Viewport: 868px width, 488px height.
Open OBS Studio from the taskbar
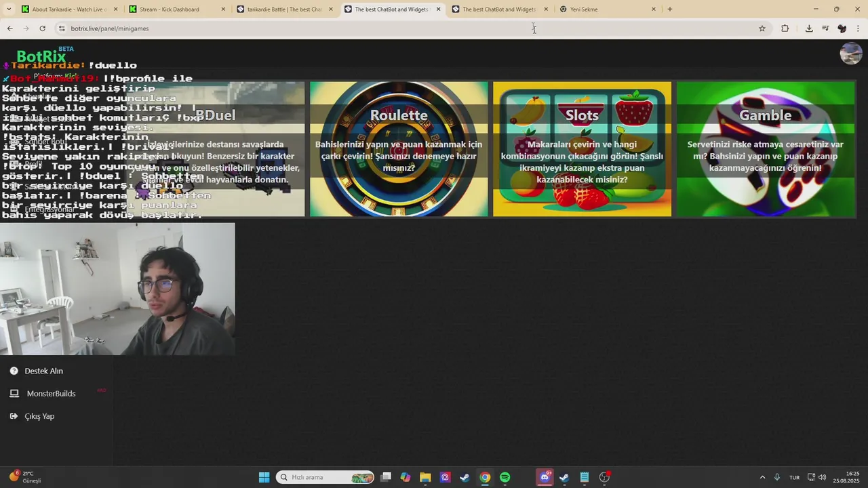pos(604,477)
